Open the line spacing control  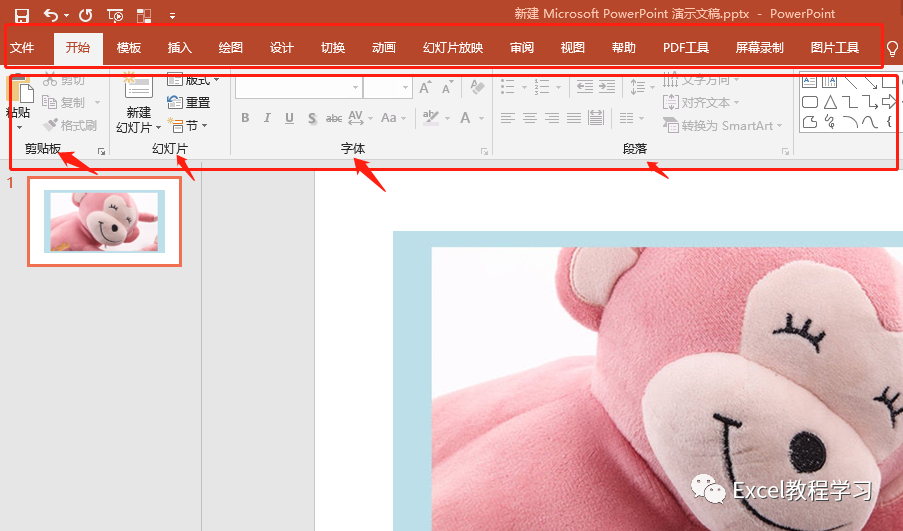click(642, 88)
